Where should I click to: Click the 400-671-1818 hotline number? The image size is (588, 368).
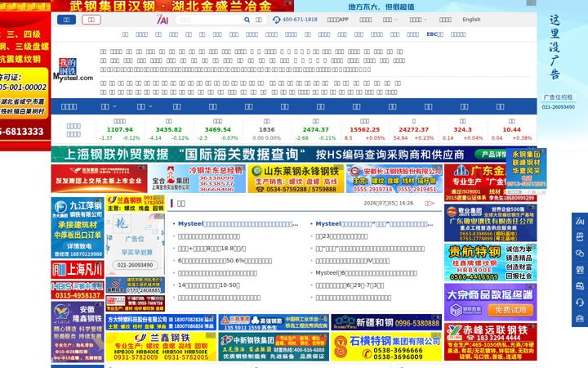point(300,20)
